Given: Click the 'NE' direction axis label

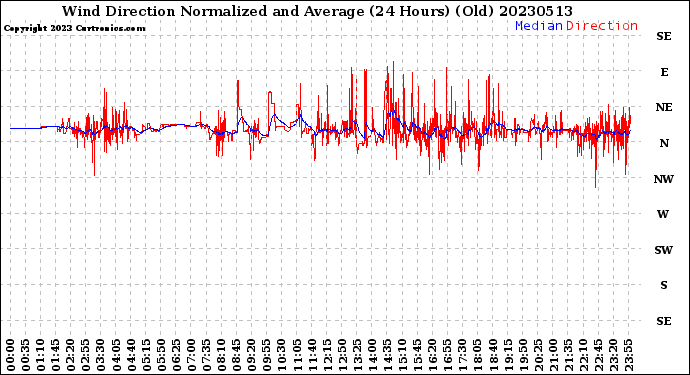Looking at the screenshot, I should 664,107.
